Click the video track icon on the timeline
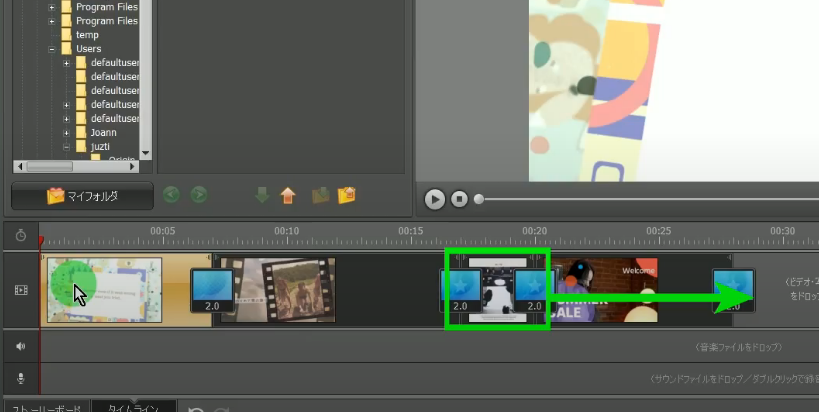The width and height of the screenshot is (819, 412). (x=21, y=290)
